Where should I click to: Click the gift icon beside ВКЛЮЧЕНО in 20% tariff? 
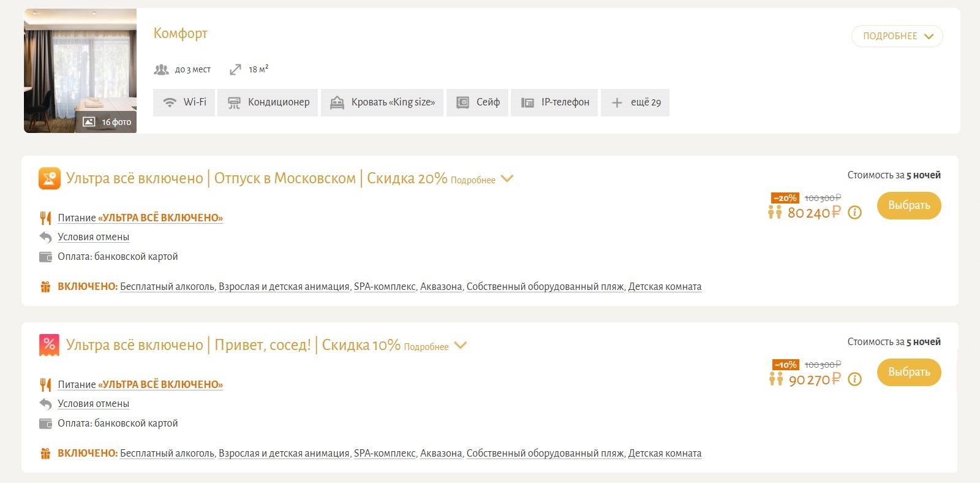[x=45, y=287]
